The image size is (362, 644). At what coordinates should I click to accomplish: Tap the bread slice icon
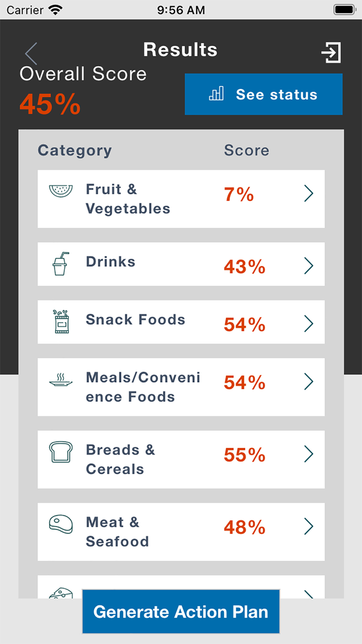point(60,452)
